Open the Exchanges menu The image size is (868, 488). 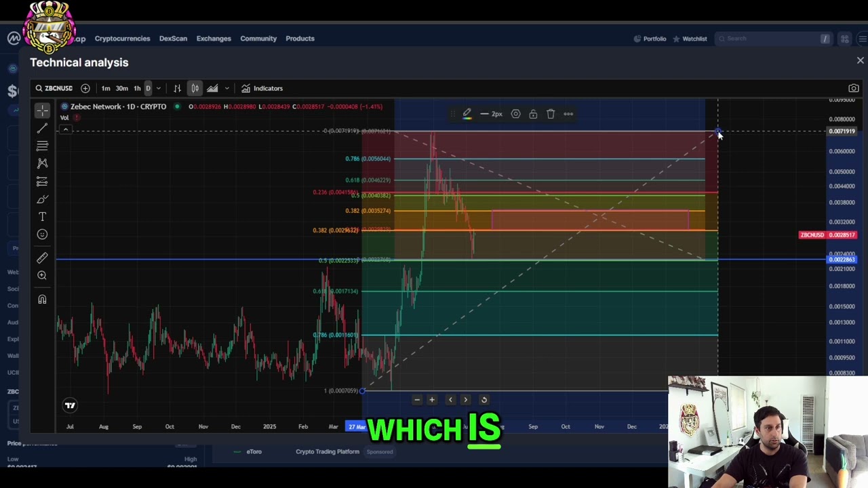tap(214, 39)
